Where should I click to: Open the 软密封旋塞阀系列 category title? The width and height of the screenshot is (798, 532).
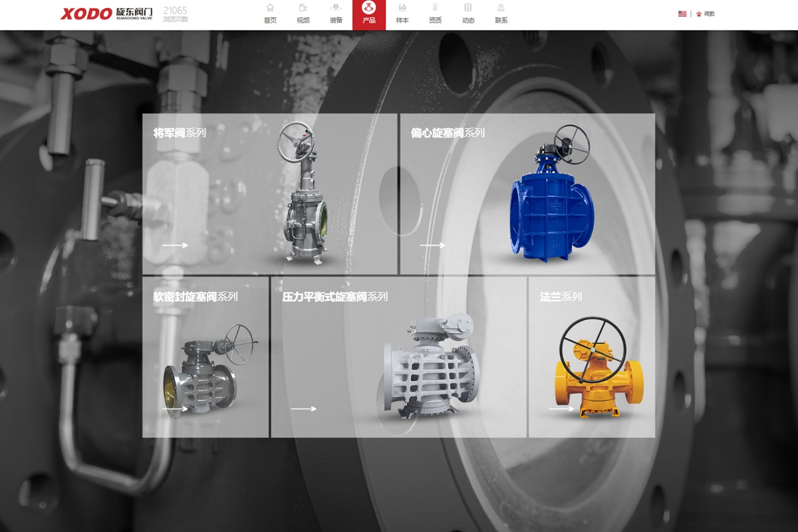point(196,297)
